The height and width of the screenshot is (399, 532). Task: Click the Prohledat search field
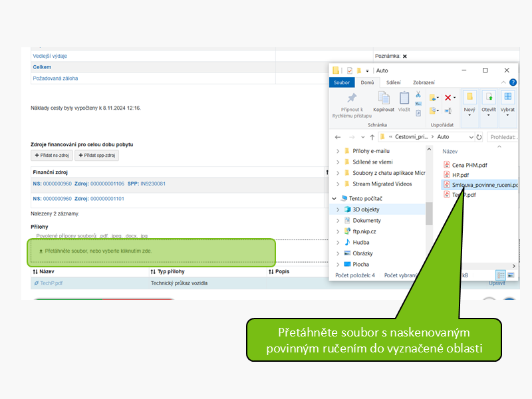point(502,137)
